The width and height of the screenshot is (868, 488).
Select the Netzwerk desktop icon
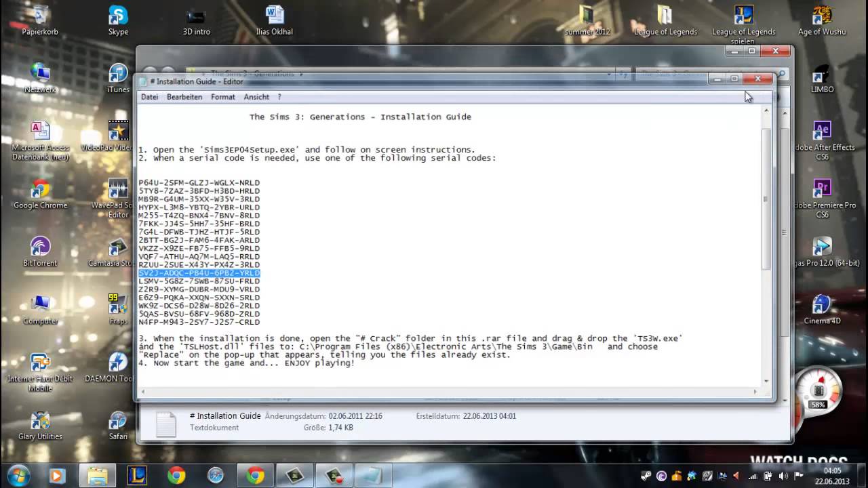click(x=40, y=78)
